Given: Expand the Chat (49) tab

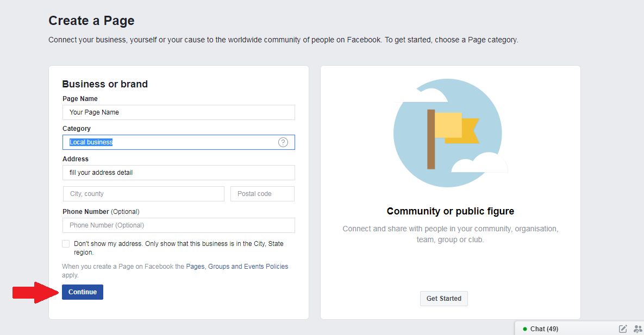Looking at the screenshot, I should [544, 328].
